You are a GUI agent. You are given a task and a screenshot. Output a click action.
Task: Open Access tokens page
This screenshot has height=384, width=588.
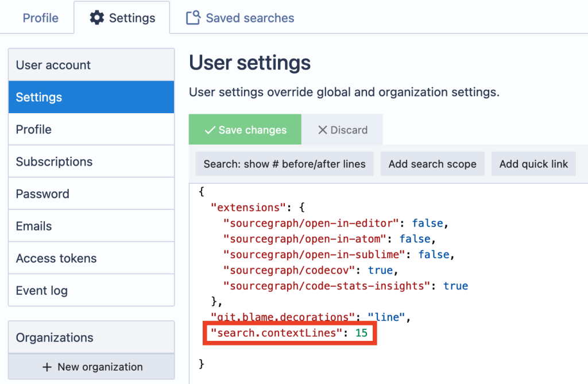coord(91,258)
